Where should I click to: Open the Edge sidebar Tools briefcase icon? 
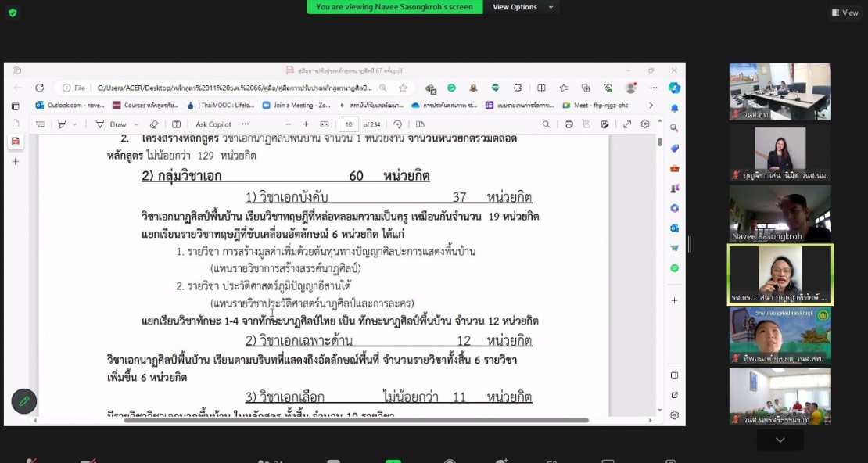pos(674,168)
